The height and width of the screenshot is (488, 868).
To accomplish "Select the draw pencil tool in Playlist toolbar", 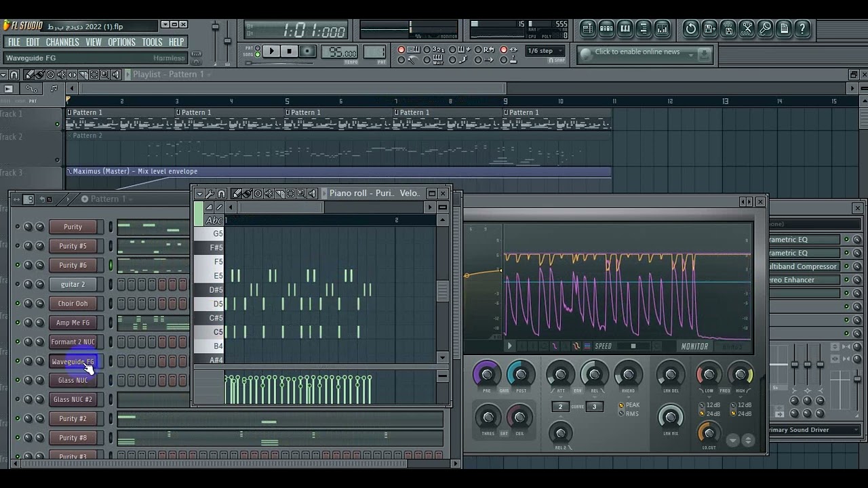I will [30, 75].
